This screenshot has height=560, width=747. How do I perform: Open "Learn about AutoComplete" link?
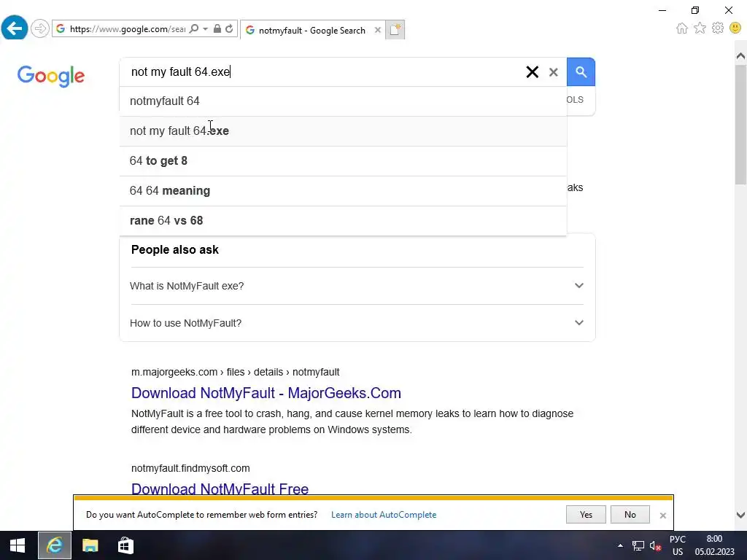point(384,515)
